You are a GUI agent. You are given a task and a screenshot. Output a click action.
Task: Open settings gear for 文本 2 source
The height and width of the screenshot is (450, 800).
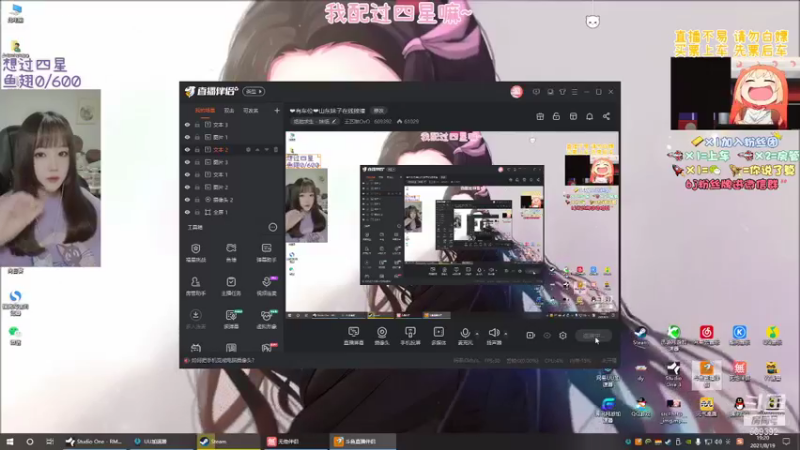[x=248, y=150]
